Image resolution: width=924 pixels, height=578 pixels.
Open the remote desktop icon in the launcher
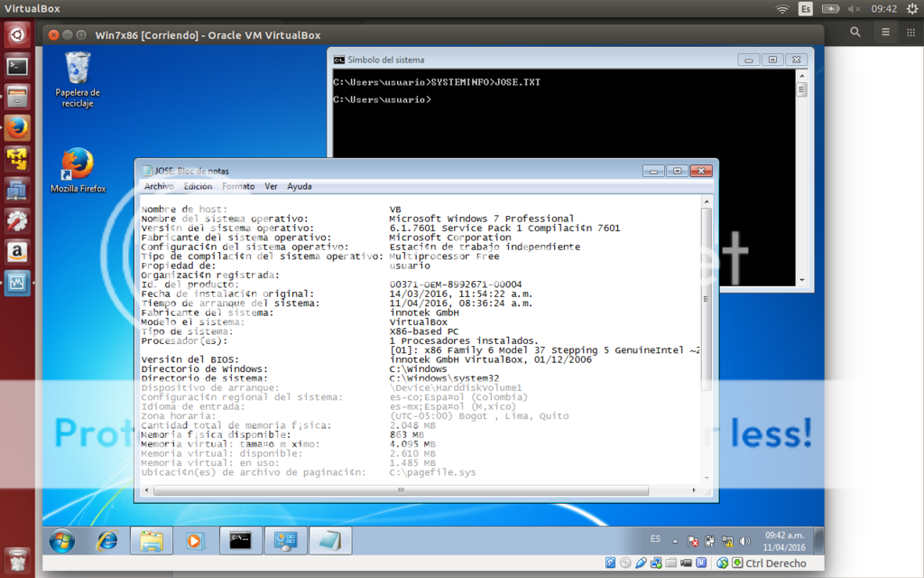coord(17,190)
